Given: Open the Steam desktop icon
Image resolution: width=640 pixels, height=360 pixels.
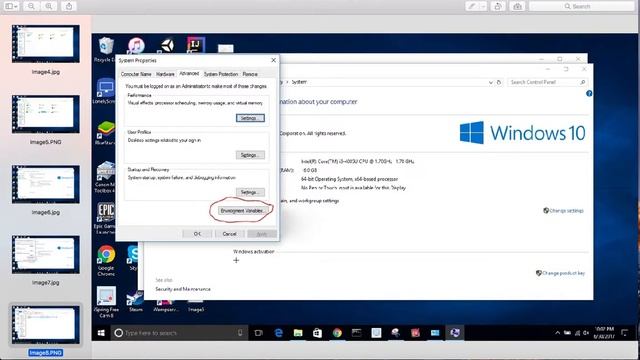Looking at the screenshot, I should [x=135, y=302].
